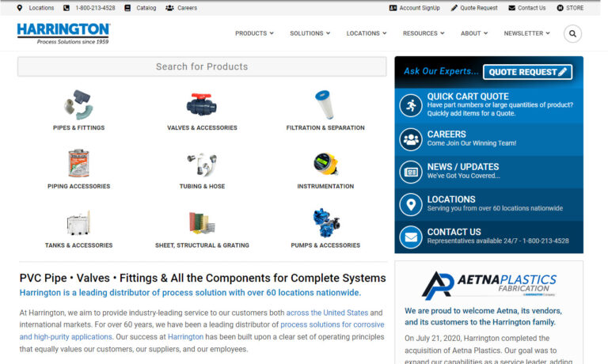
Task: Click the people icon beside Careers in top bar
Action: tap(169, 8)
